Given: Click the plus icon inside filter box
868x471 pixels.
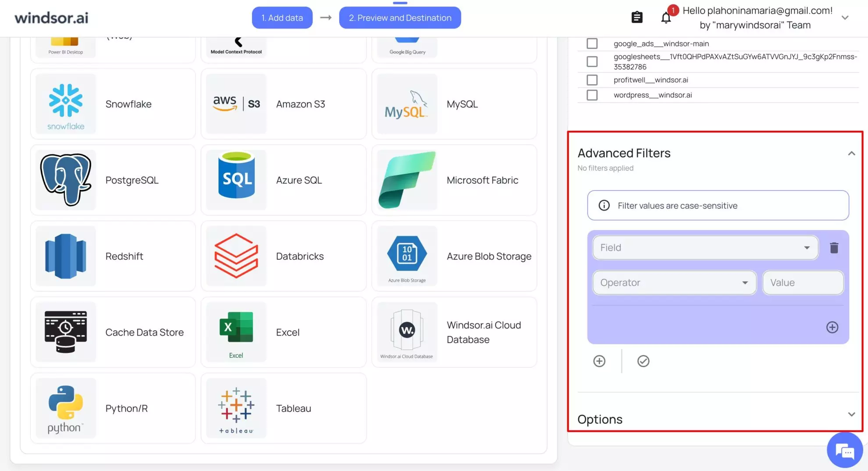Looking at the screenshot, I should click(x=832, y=327).
